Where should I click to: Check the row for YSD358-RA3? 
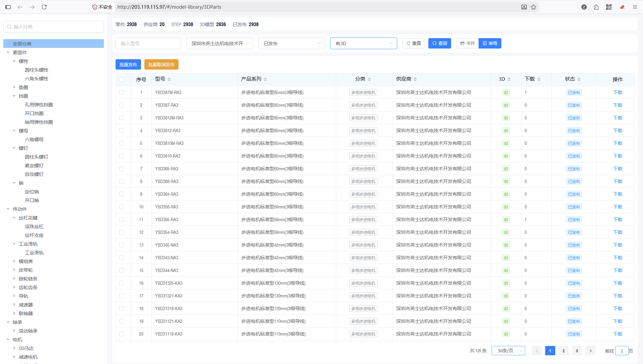[122, 207]
